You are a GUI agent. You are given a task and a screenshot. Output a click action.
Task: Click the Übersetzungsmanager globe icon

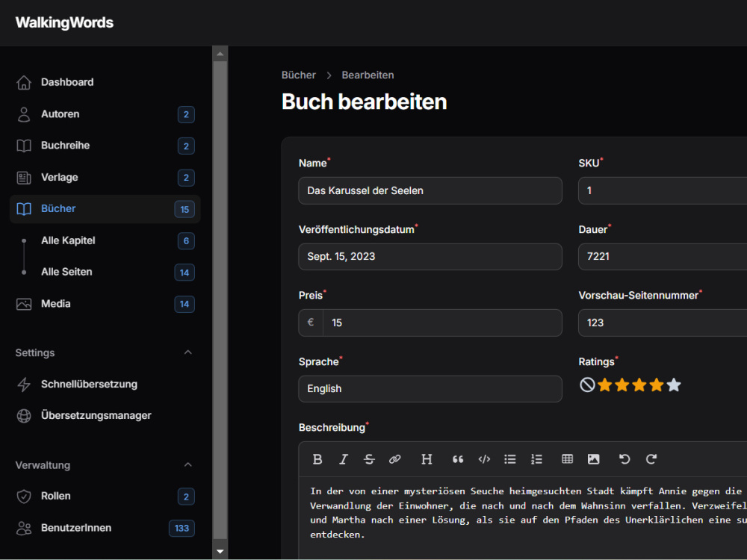pyautogui.click(x=24, y=416)
